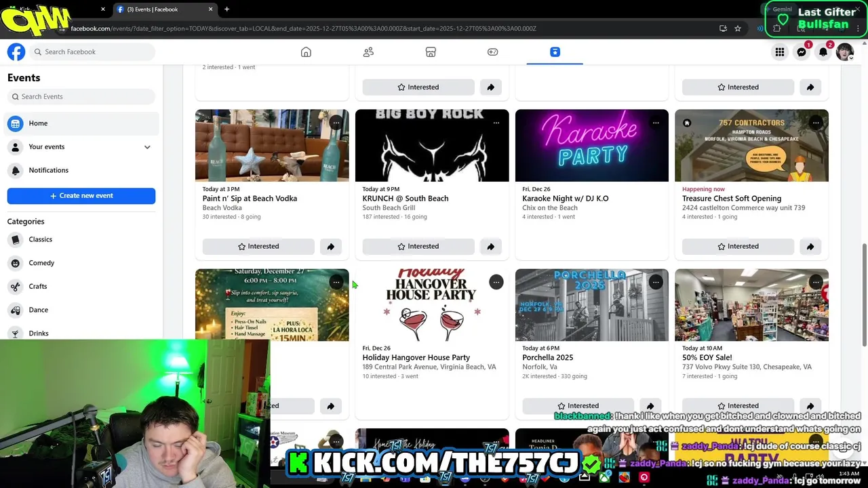Open the Porchella 2025 thumbnail

tap(592, 305)
